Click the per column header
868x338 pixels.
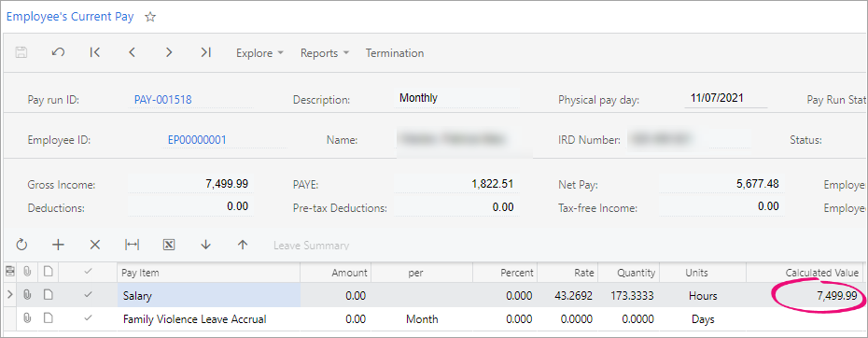(x=422, y=273)
